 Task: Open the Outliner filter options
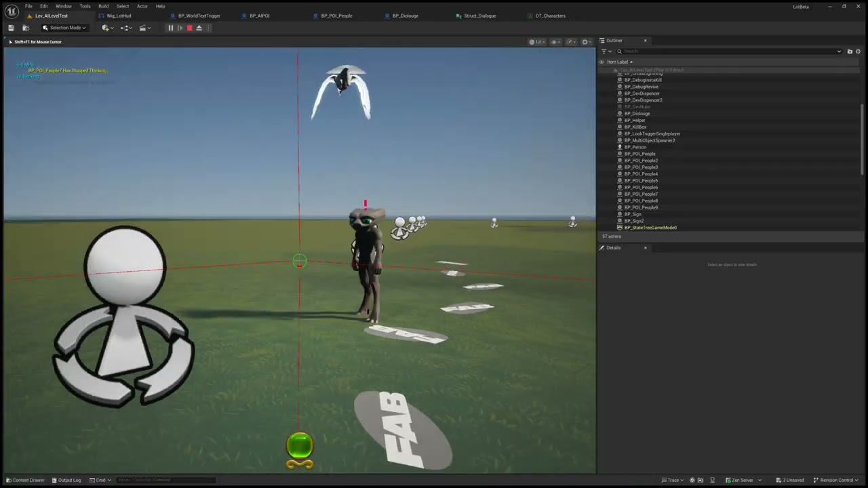tap(606, 52)
